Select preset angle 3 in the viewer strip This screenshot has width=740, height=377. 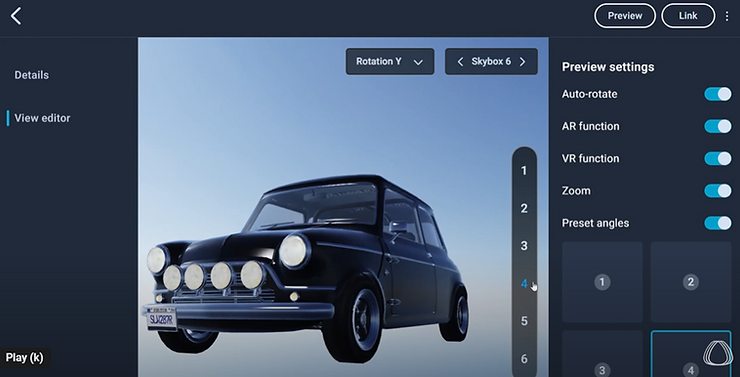coord(524,246)
